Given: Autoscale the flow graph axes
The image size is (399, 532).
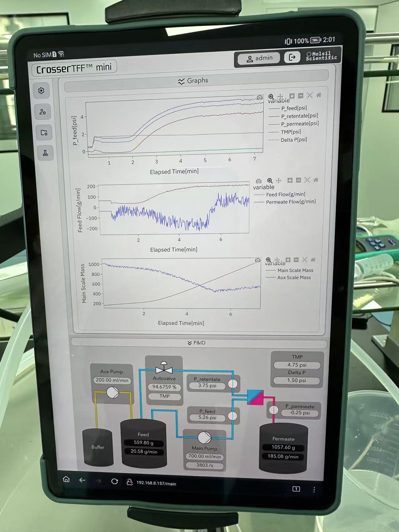Looking at the screenshot, I should [307, 180].
